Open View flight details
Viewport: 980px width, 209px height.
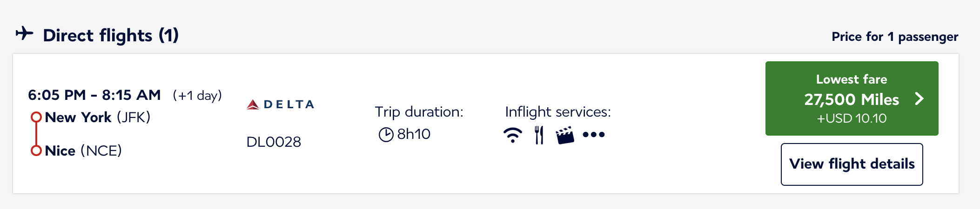tap(852, 164)
